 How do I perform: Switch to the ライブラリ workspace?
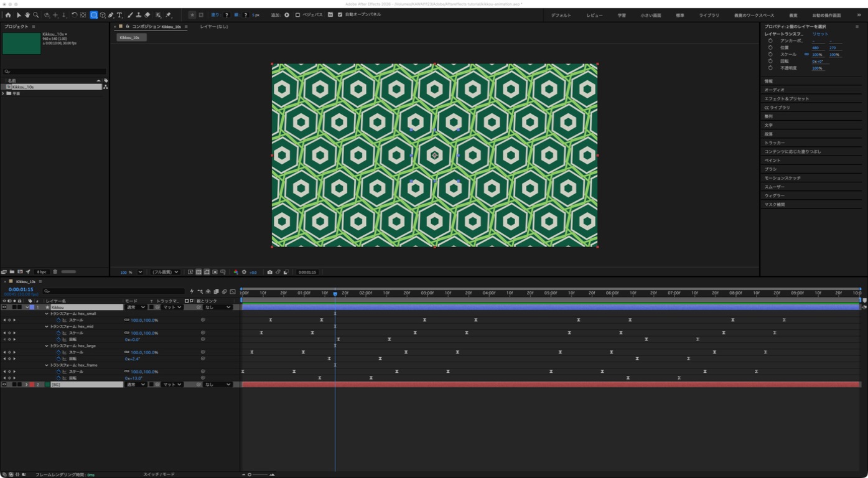(x=709, y=15)
